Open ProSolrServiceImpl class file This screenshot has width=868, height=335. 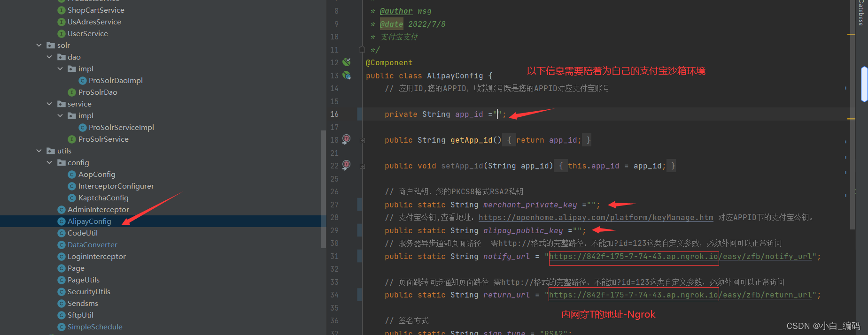pos(121,128)
